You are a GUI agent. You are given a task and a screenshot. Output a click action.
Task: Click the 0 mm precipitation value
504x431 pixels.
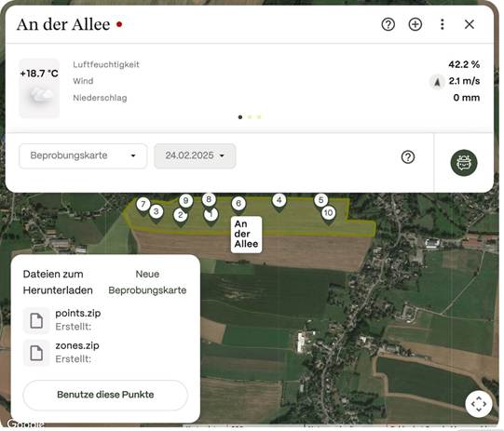[467, 98]
